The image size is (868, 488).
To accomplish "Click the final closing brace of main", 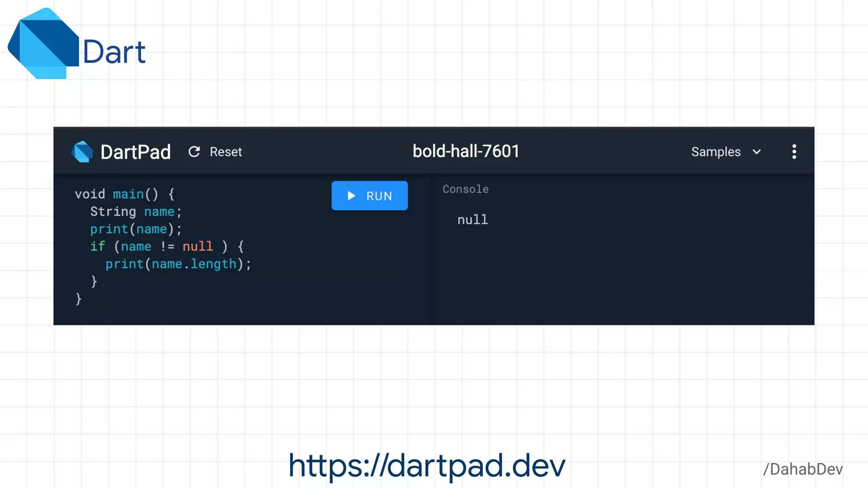I will point(78,299).
